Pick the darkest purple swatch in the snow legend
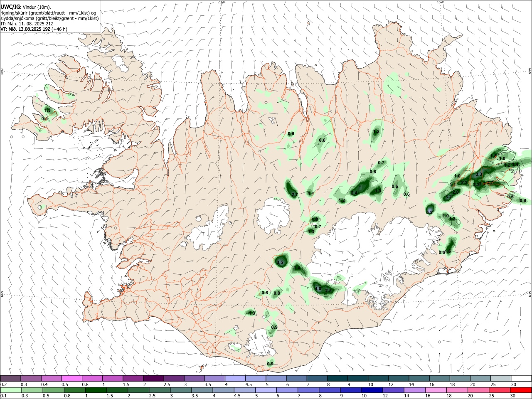Image resolution: width=532 pixels, height=399 pixels. click(153, 378)
